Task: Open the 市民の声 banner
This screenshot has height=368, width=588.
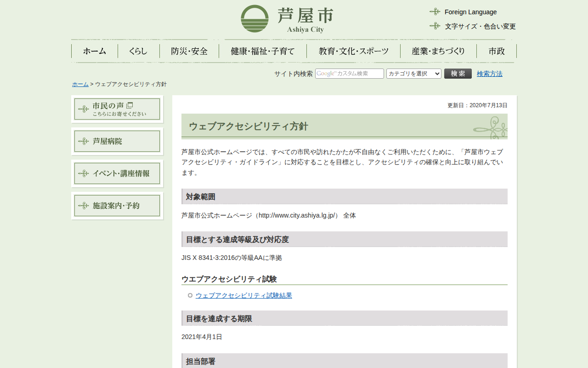Action: click(x=117, y=109)
